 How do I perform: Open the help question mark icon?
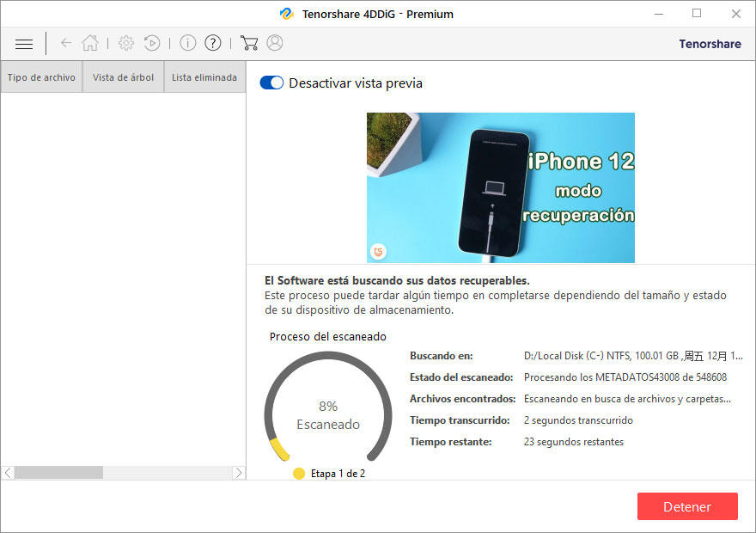213,43
